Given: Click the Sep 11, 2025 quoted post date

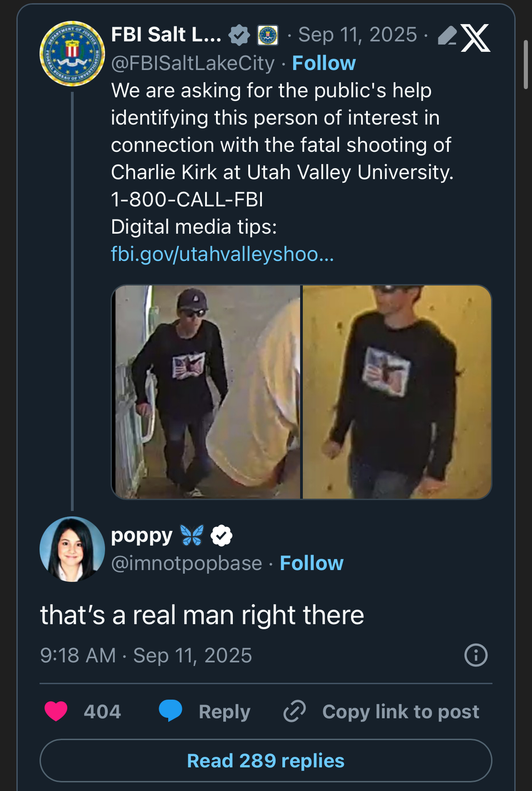Looking at the screenshot, I should point(357,35).
